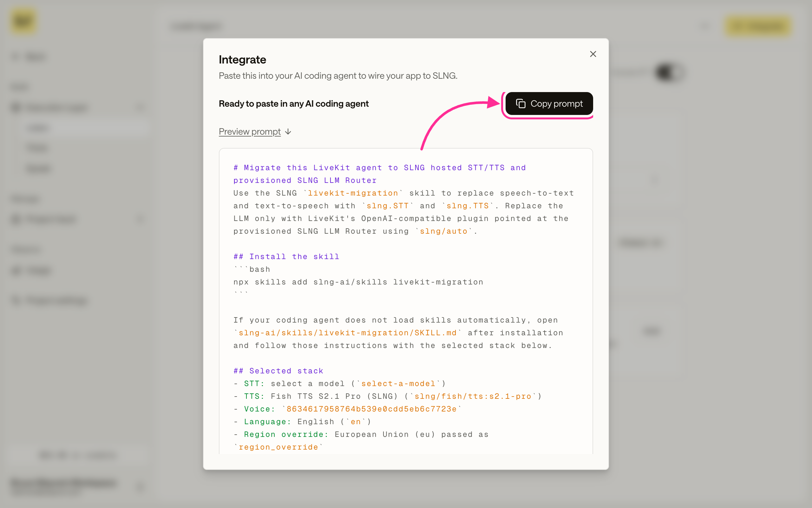Click the slng/auto code reference
Screen dimensions: 812x508
tap(443, 231)
